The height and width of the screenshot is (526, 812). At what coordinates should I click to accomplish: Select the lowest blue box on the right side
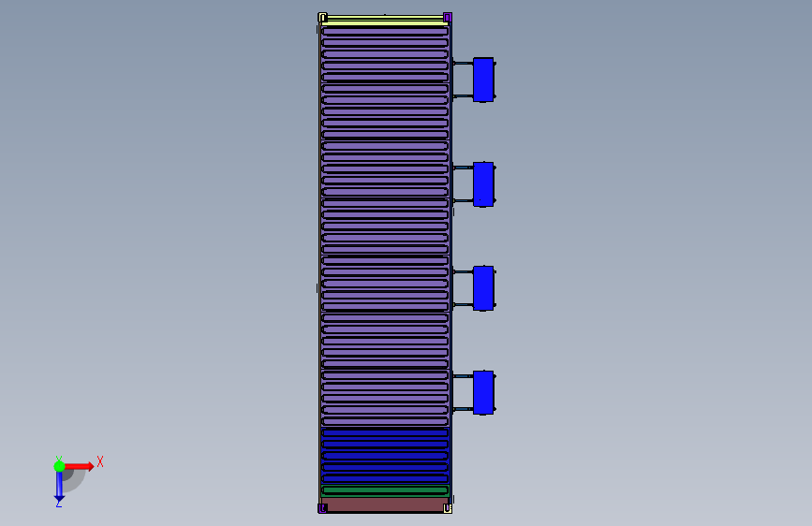483,392
